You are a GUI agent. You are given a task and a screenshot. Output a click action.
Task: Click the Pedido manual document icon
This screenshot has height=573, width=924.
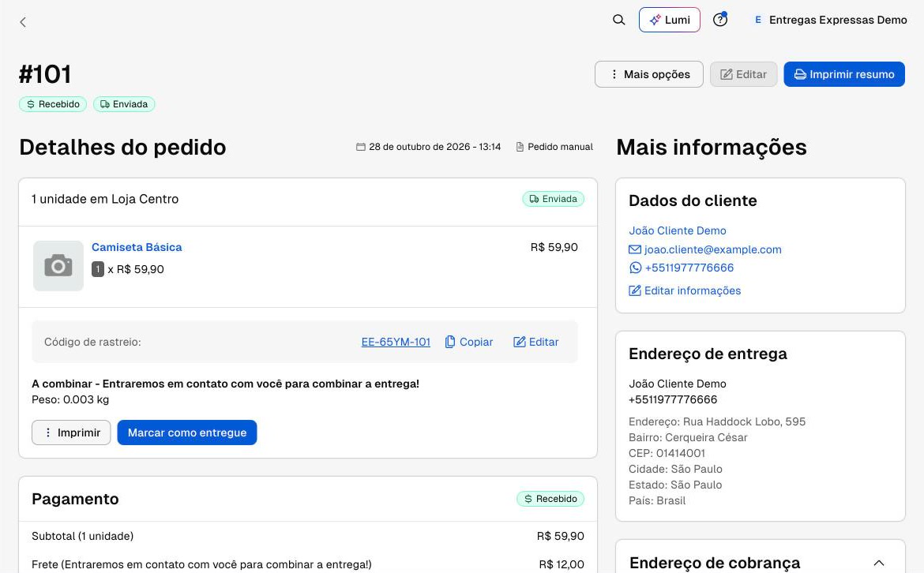(x=520, y=148)
